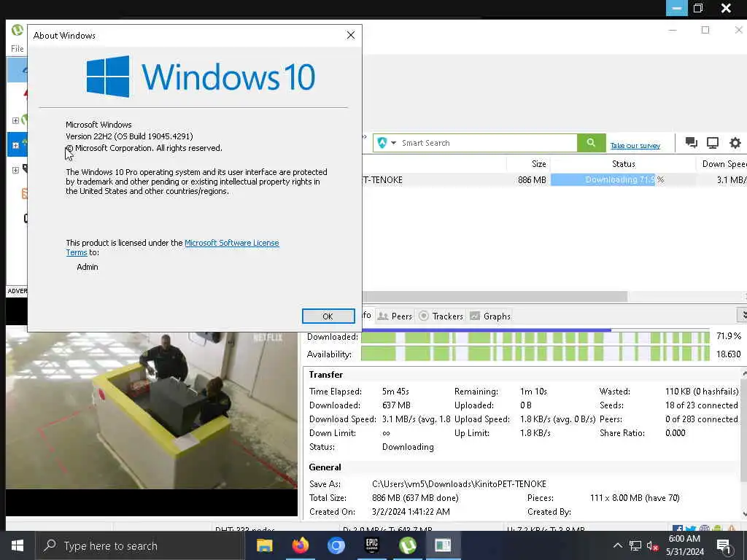Image resolution: width=747 pixels, height=560 pixels.
Task: Click the Save As path C:\Users\vm5\Downloads\KinitoPET-TENOKE
Action: (459, 484)
